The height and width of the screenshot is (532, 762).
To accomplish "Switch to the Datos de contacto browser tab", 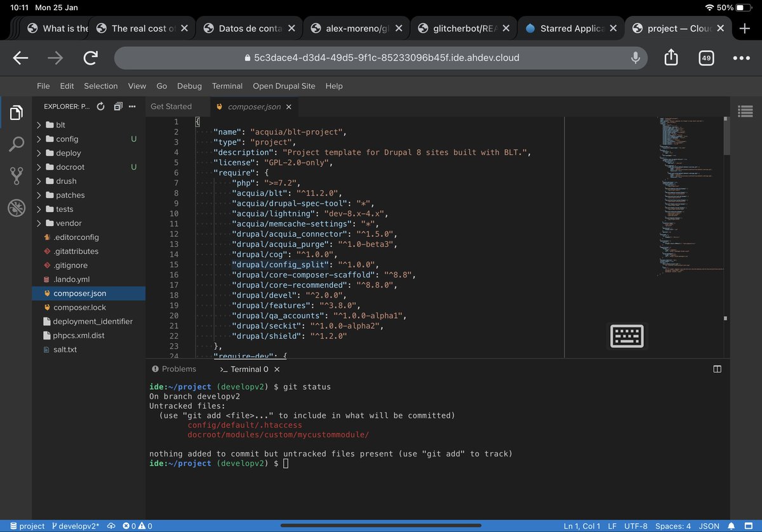I will [x=250, y=28].
